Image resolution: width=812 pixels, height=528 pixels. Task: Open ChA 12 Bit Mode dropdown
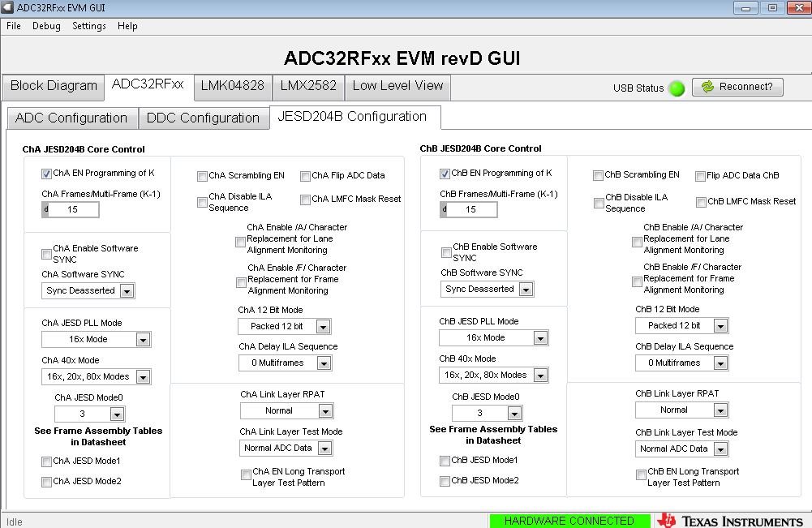click(285, 327)
